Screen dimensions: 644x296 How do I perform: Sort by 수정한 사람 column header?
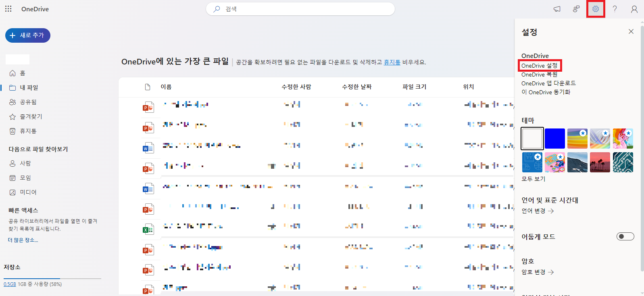coord(296,87)
